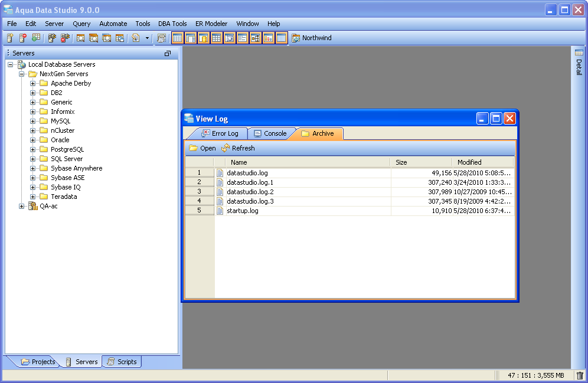Viewport: 588px width, 383px height.
Task: Click the connect server plug icon
Action: click(x=52, y=38)
